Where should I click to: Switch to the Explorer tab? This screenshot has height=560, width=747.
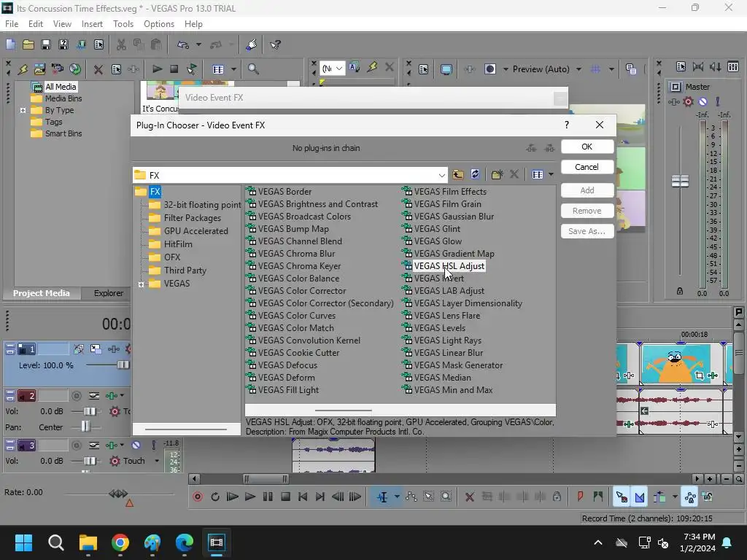(x=108, y=293)
